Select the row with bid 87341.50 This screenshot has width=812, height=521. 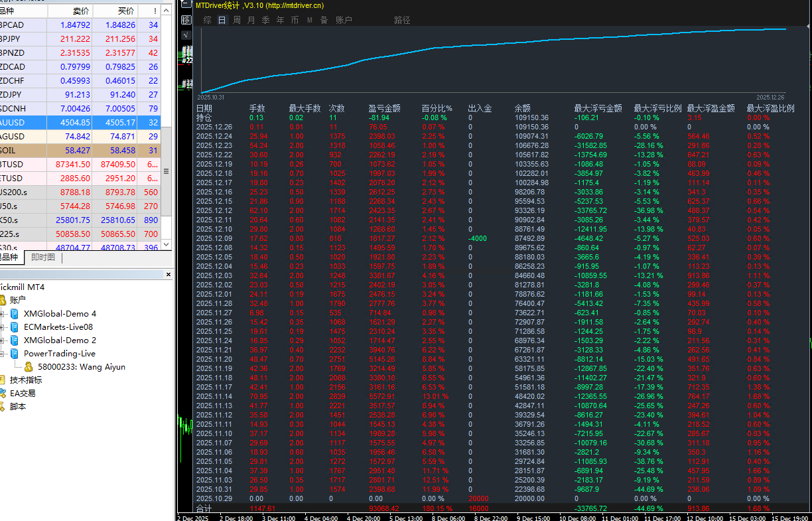point(80,165)
